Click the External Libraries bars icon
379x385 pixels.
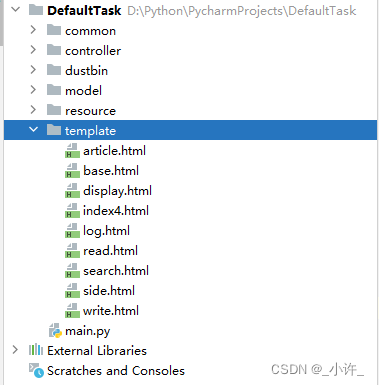tap(36, 350)
